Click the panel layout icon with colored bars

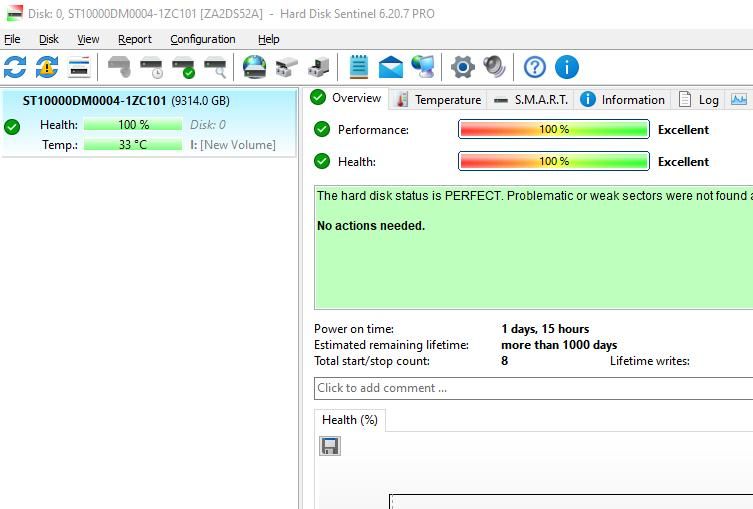tap(79, 67)
